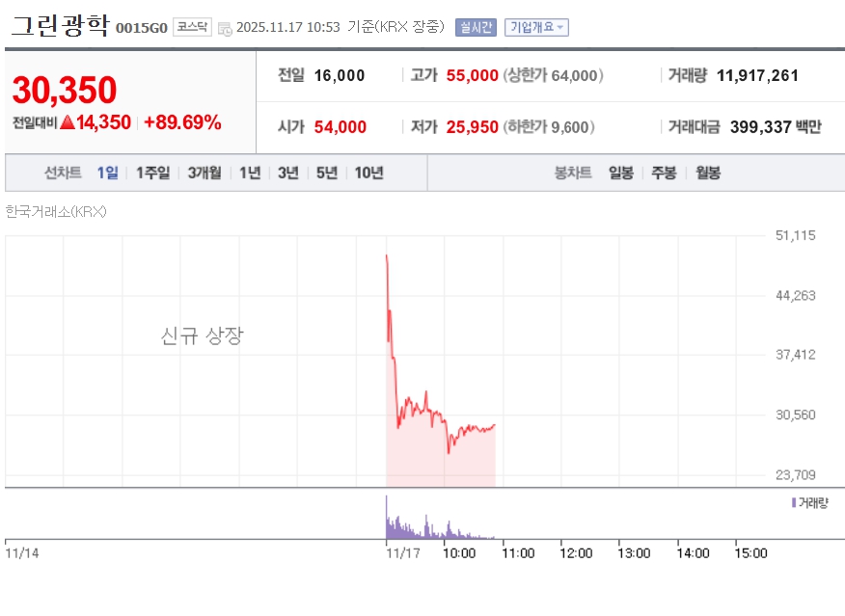Click the red up-arrow price change icon

[67, 122]
